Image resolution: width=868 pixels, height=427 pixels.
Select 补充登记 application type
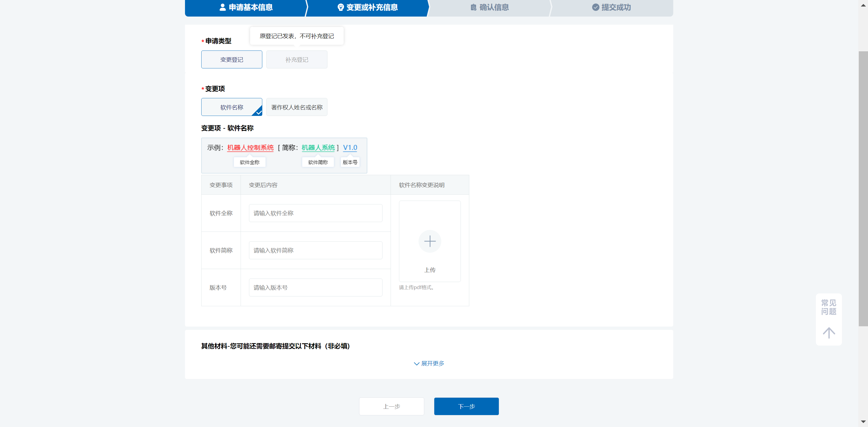[x=296, y=60]
